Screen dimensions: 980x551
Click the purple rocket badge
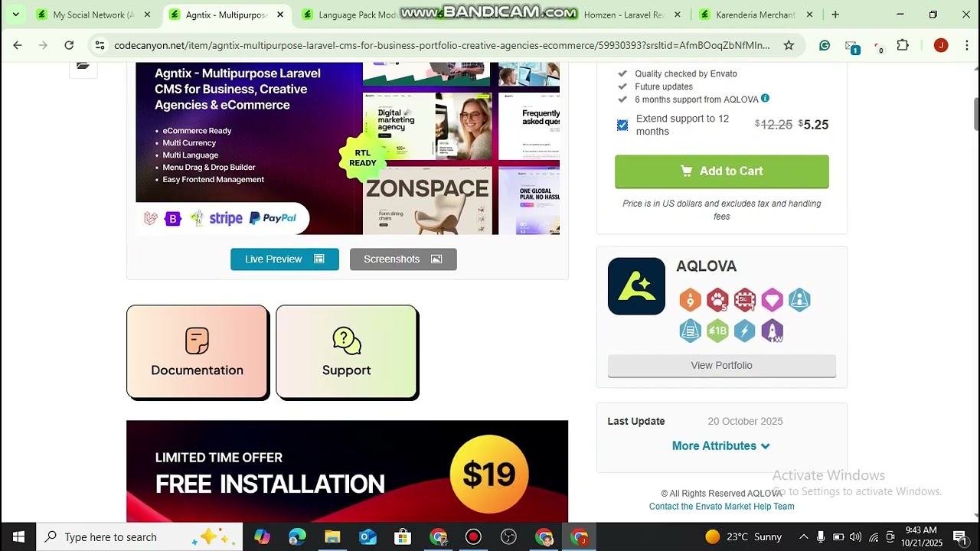tap(772, 331)
